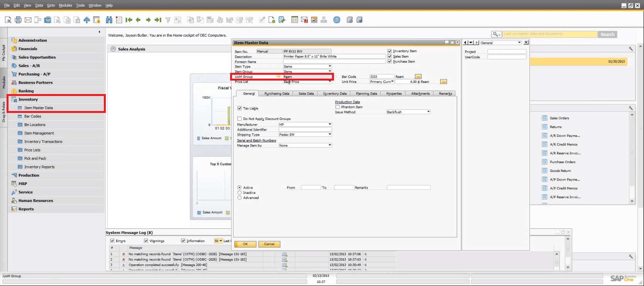
Task: Switch to Planning Data tab
Action: pos(366,94)
